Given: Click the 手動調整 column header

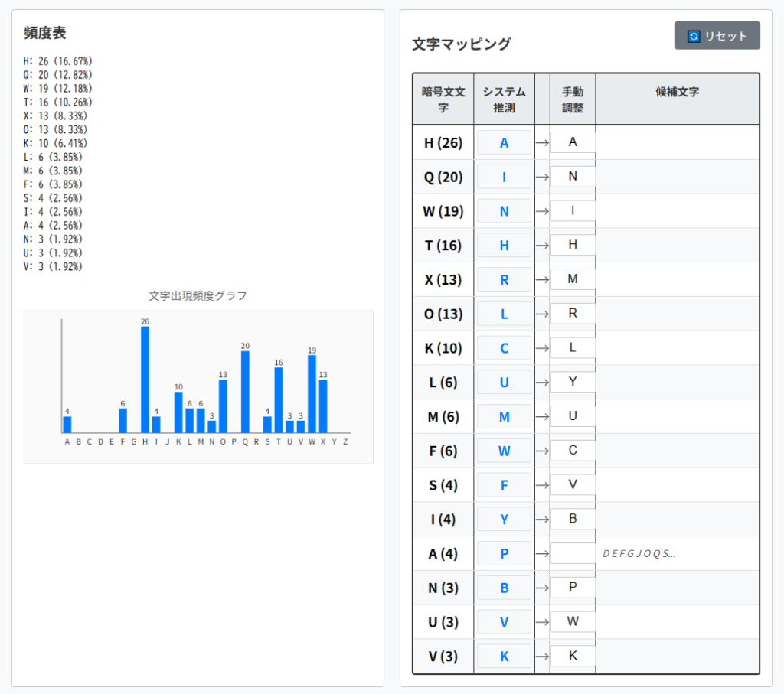Looking at the screenshot, I should click(x=573, y=99).
